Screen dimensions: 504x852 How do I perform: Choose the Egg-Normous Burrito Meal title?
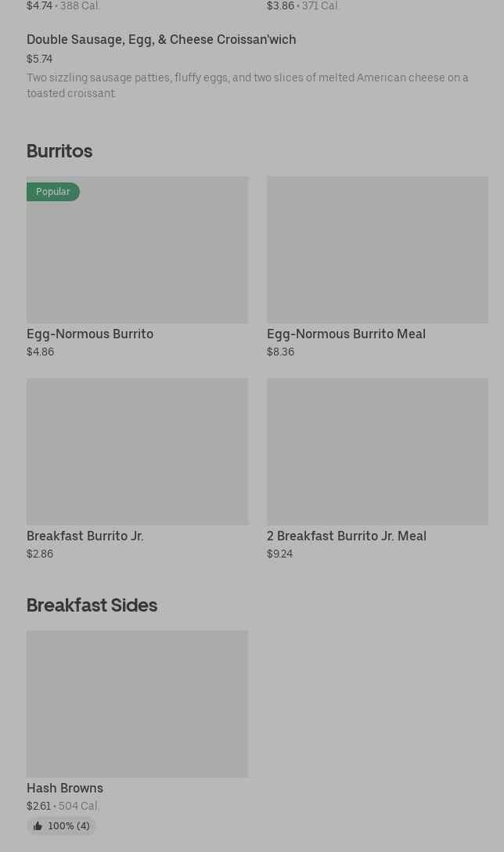tap(346, 334)
